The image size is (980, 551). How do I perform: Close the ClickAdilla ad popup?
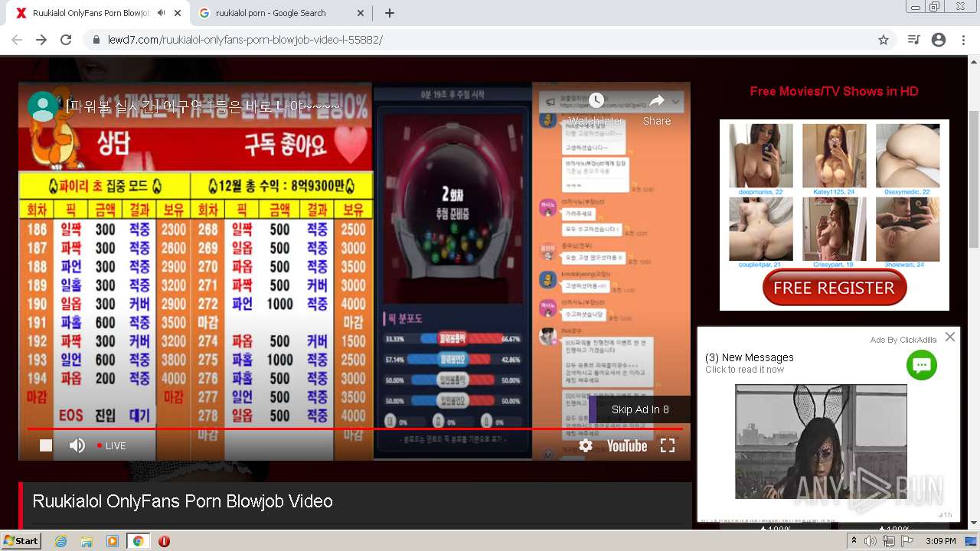(x=950, y=337)
